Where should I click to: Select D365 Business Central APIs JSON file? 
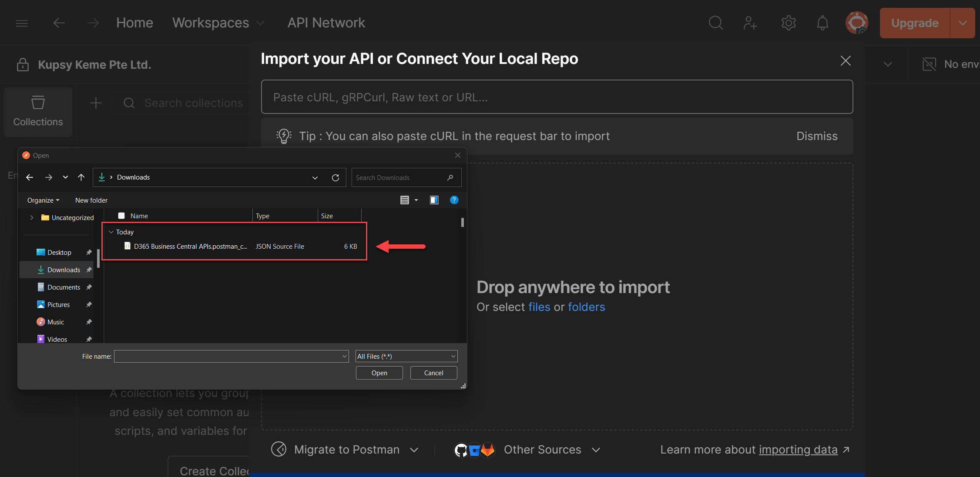pyautogui.click(x=190, y=247)
